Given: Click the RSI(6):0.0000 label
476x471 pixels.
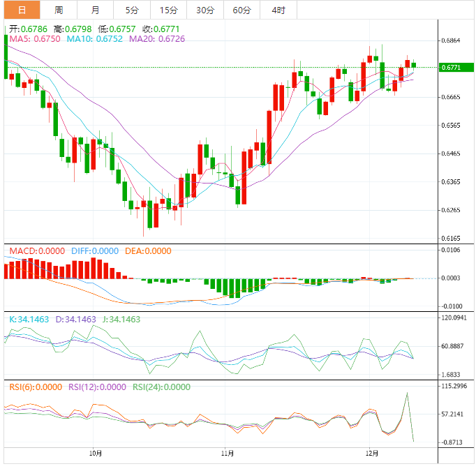Looking at the screenshot, I should (36, 387).
